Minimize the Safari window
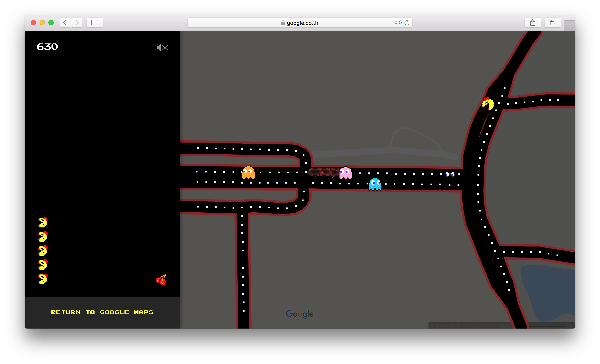Image resolution: width=600 pixels, height=364 pixels. 42,23
